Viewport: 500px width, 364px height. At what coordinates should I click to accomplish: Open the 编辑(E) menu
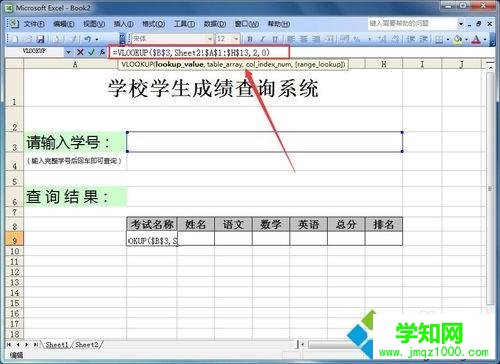[64, 24]
